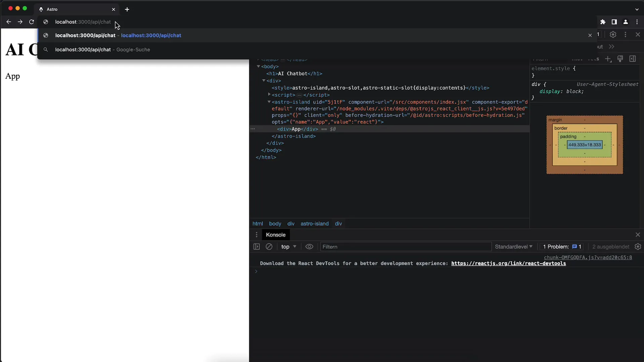This screenshot has height=362, width=644.
Task: Open DevTools settings gear icon
Action: pyautogui.click(x=613, y=35)
